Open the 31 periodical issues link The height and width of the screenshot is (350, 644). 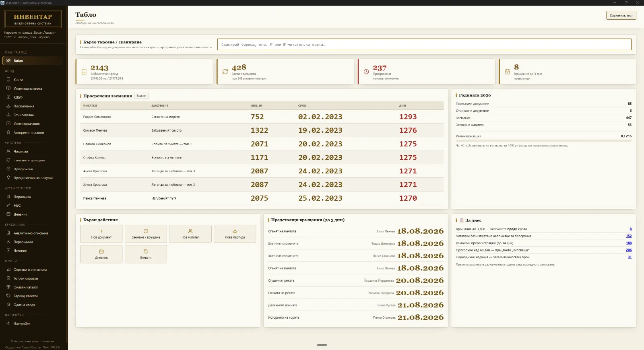(630, 257)
